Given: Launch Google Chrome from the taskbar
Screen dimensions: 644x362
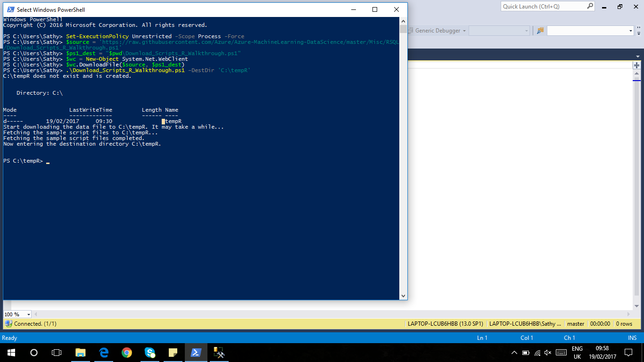Looking at the screenshot, I should pos(126,352).
